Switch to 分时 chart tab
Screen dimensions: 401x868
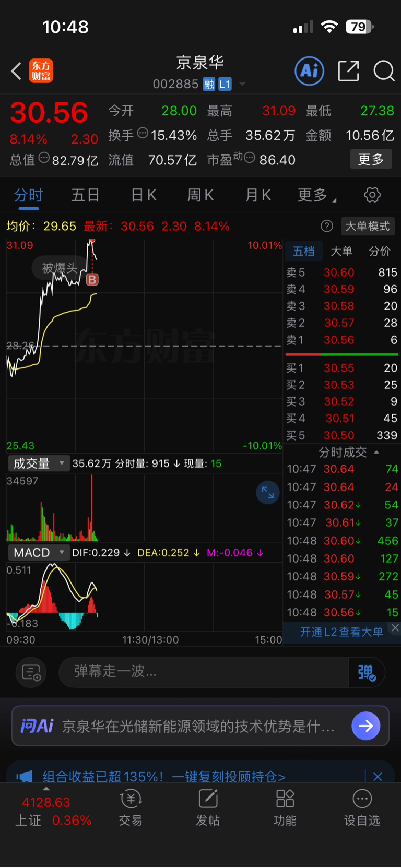[x=28, y=195]
